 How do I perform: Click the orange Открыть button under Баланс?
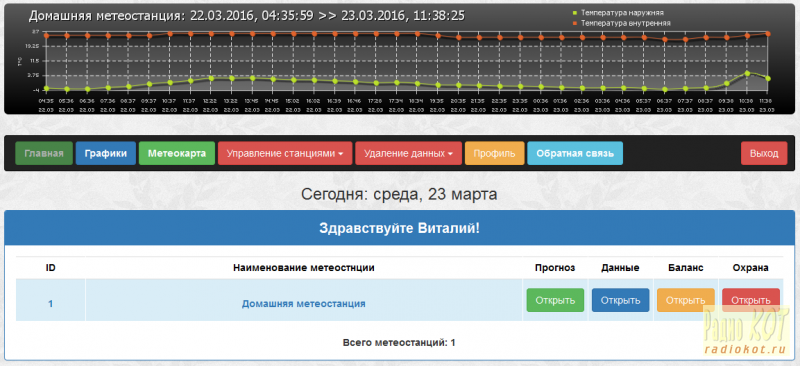click(x=686, y=300)
